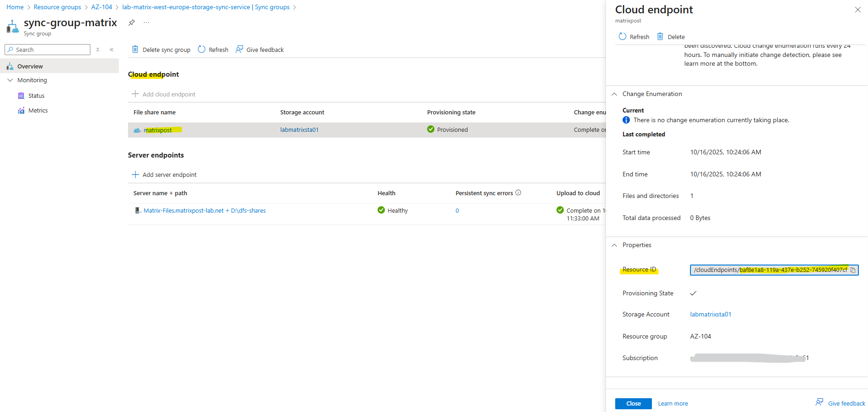Open the Overview menu item
868x412 pixels.
point(60,66)
